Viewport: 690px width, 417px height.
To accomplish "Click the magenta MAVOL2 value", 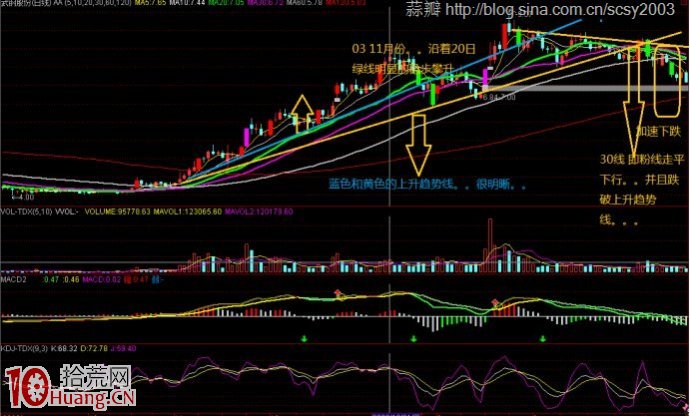I will (259, 212).
